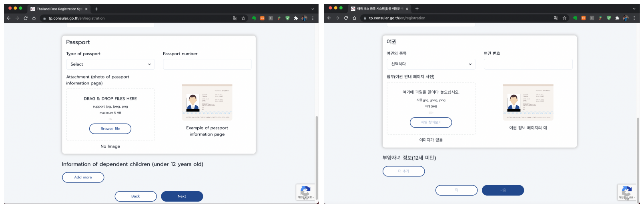Screen dimensions: 644x208
Task: Click the '이미지가 없음' text
Action: coord(431,140)
